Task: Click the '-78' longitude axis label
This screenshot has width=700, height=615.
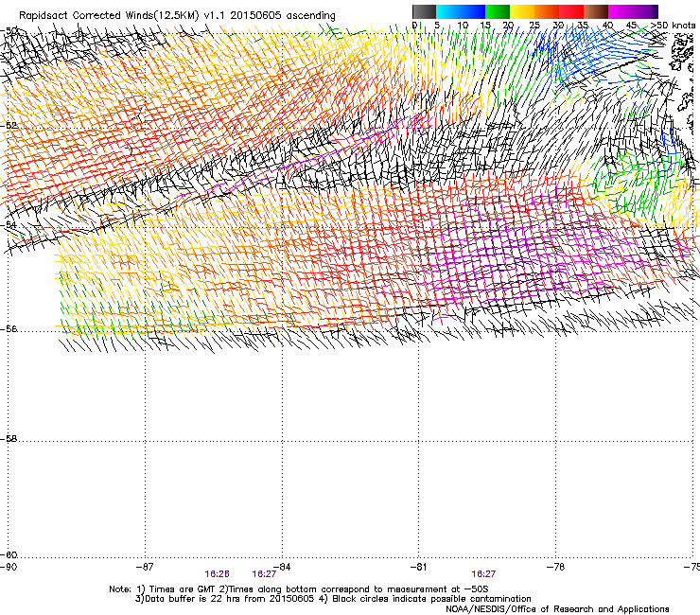Action: (555, 567)
